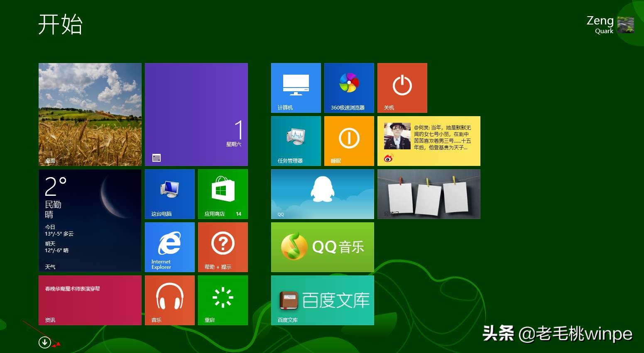Open the Weibo post about 何炅
The image size is (644, 353).
point(429,141)
